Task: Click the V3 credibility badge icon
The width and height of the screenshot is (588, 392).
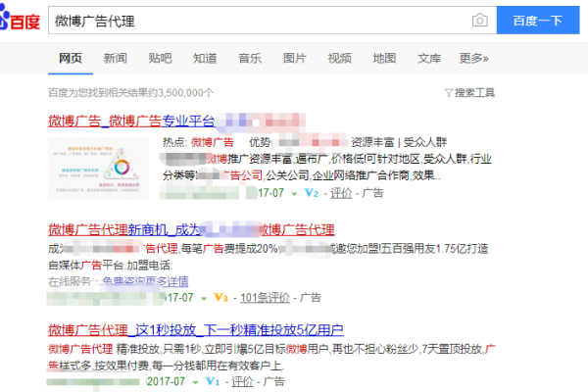Action: tap(220, 298)
